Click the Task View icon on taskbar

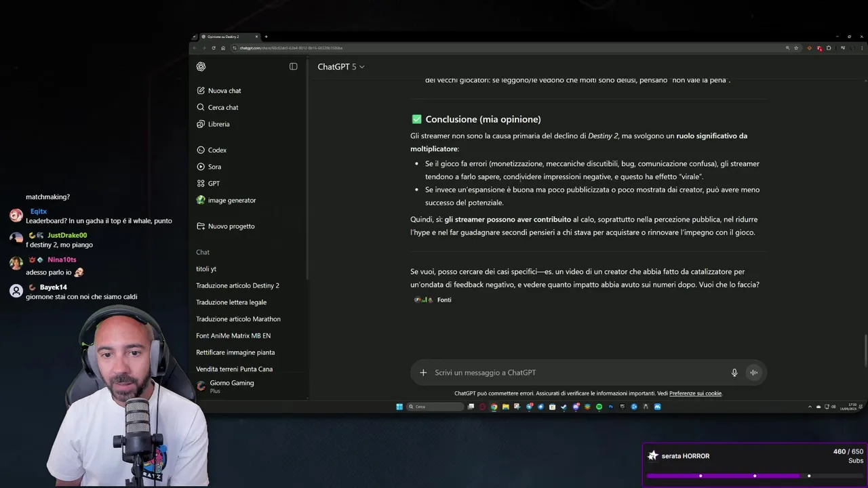pyautogui.click(x=471, y=407)
